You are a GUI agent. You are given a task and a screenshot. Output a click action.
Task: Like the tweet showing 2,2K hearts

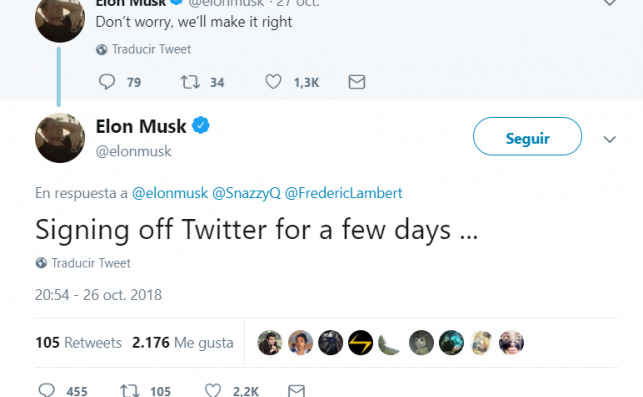tap(213, 390)
